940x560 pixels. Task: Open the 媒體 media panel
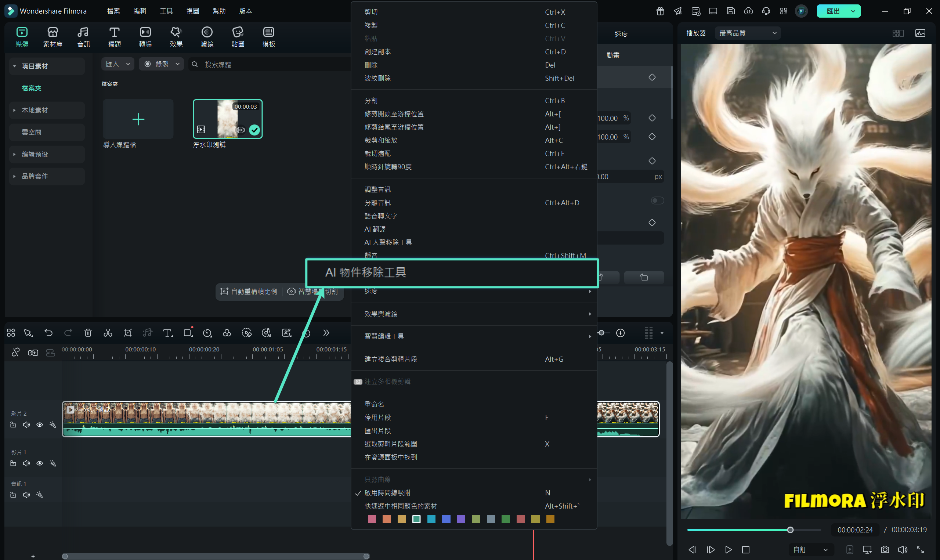tap(22, 37)
